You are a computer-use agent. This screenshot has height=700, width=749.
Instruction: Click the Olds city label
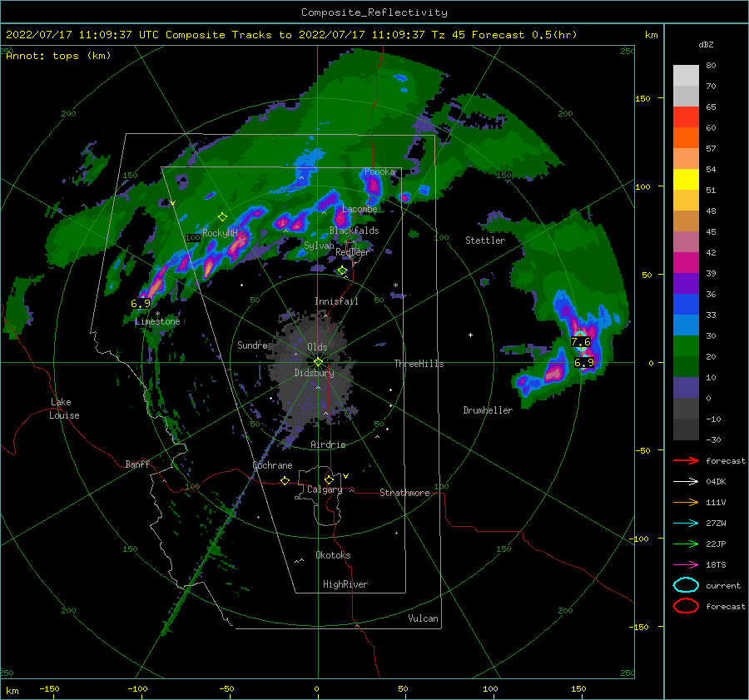pyautogui.click(x=317, y=347)
